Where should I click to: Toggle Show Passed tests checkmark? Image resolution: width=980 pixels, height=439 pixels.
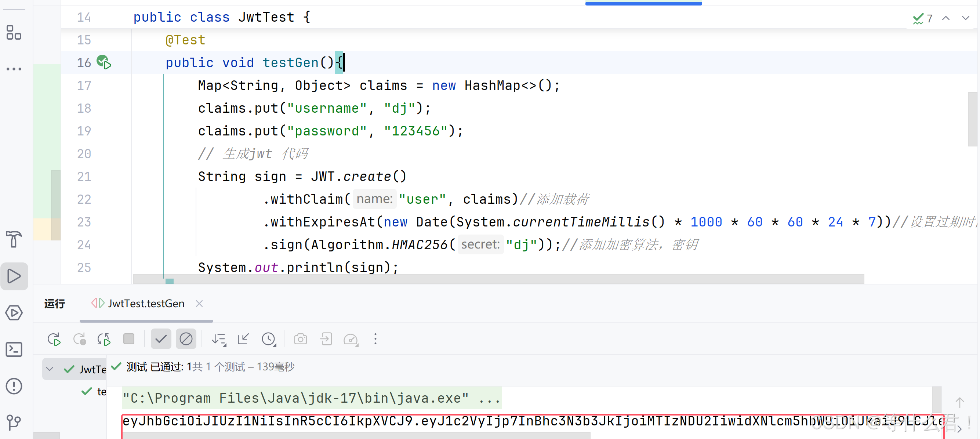coord(160,338)
